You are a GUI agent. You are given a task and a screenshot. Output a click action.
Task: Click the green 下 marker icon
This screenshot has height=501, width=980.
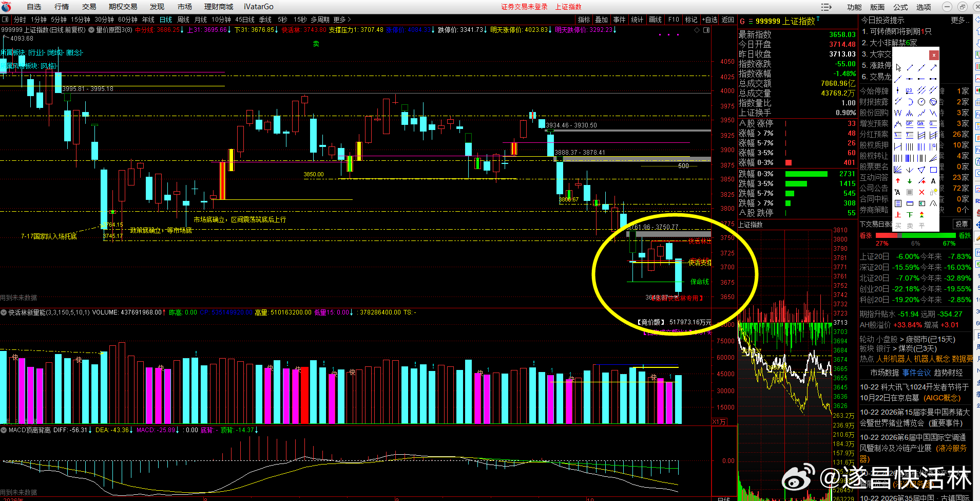tap(910, 214)
